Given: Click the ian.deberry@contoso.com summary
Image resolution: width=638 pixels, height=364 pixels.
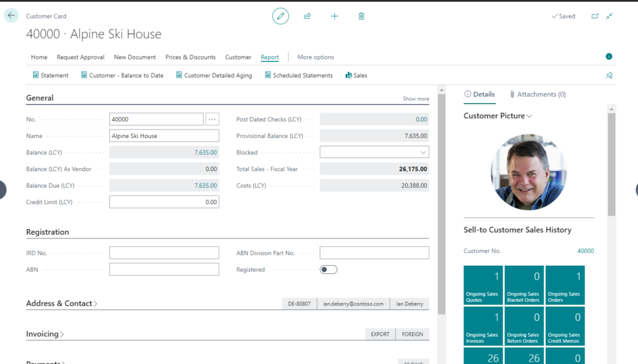Looking at the screenshot, I should point(353,304).
